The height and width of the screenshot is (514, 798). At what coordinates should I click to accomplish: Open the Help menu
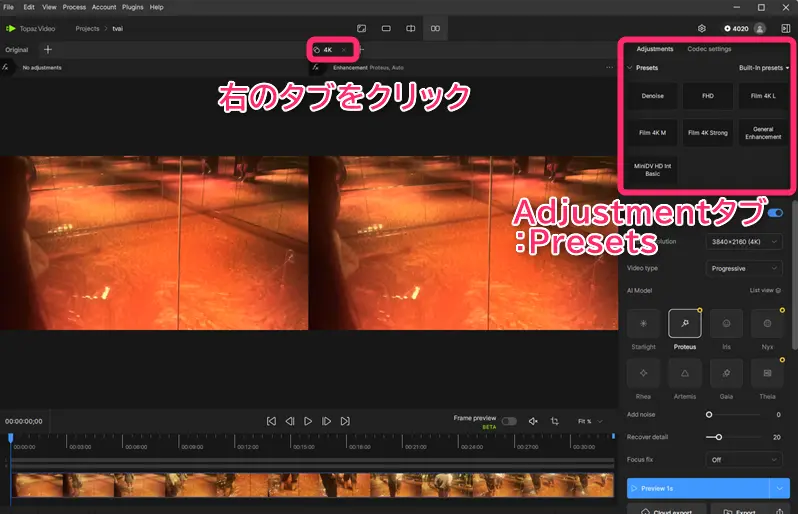[x=156, y=7]
